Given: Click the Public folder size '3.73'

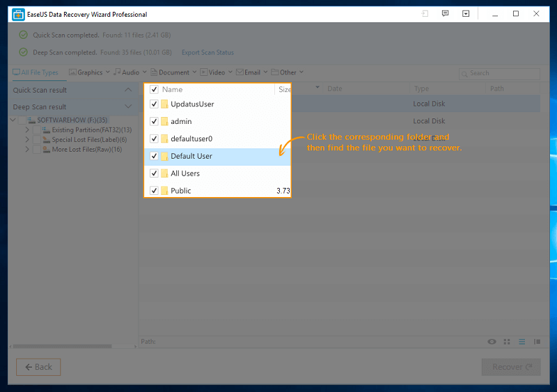Looking at the screenshot, I should (x=283, y=191).
